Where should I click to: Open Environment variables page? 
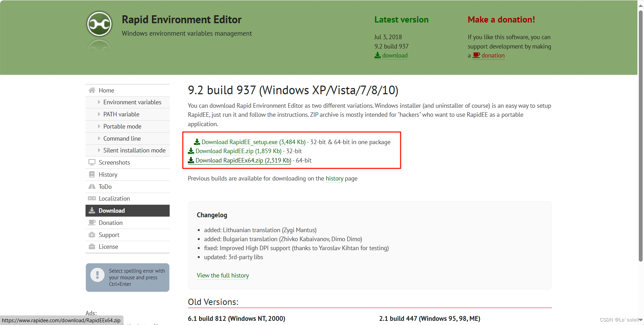click(x=127, y=102)
